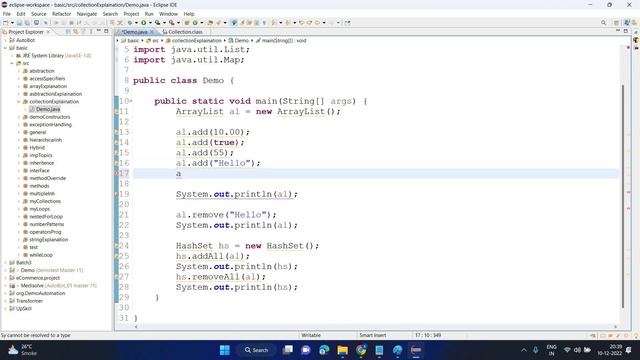Open the Refactor menu

coord(61,14)
